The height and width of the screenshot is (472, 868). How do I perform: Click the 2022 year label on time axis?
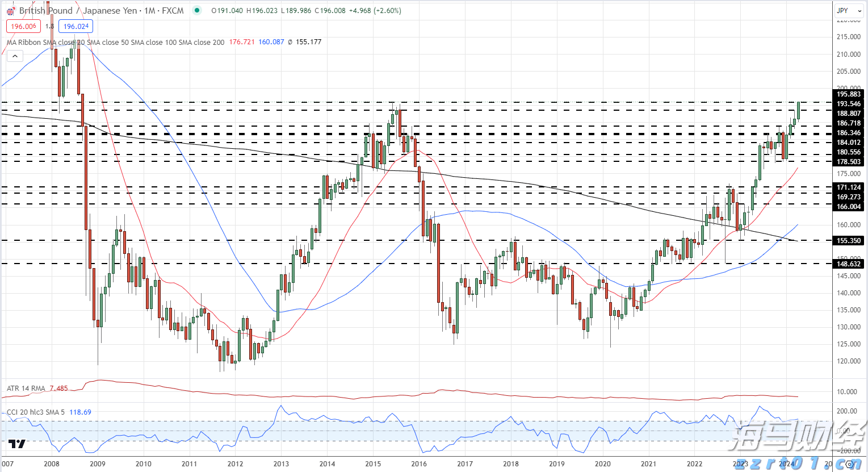point(694,464)
